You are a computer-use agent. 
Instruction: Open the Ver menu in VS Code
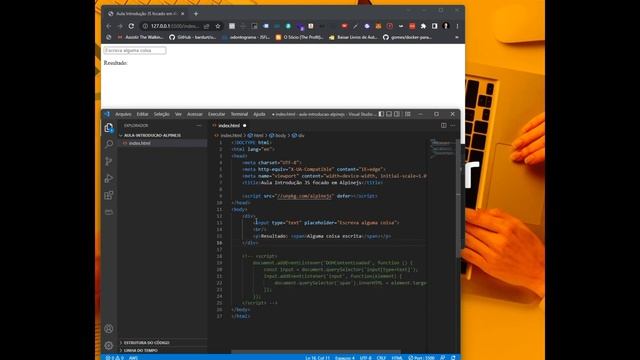[x=178, y=114]
